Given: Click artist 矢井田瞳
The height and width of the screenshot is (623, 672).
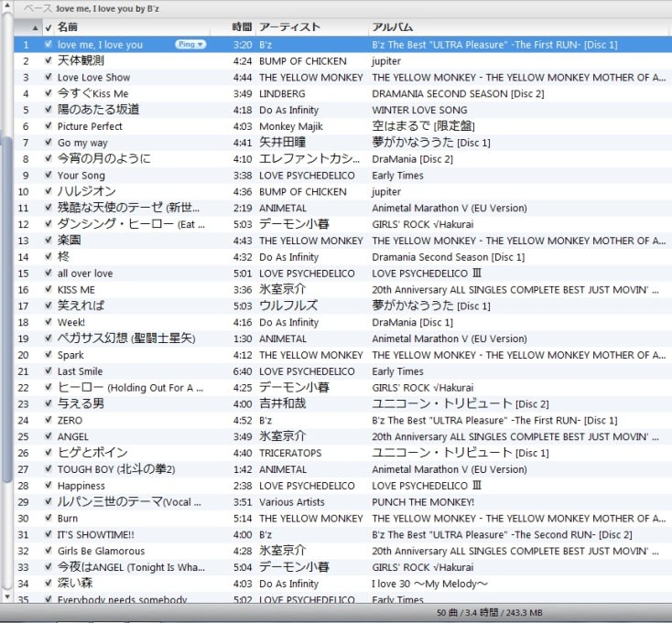Looking at the screenshot, I should [282, 142].
